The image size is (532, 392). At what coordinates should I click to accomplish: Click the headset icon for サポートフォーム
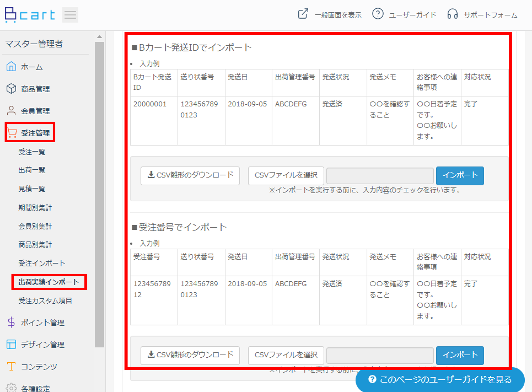coord(452,14)
